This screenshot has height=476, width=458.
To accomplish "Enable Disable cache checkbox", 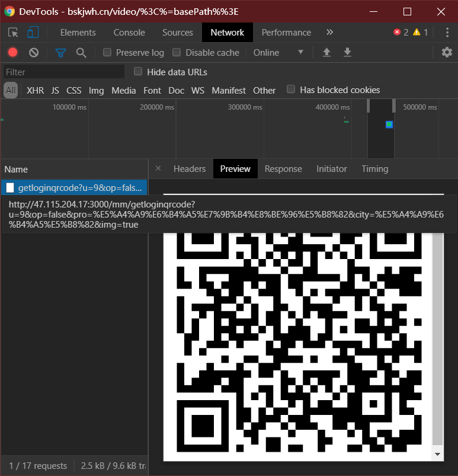I will (x=177, y=53).
